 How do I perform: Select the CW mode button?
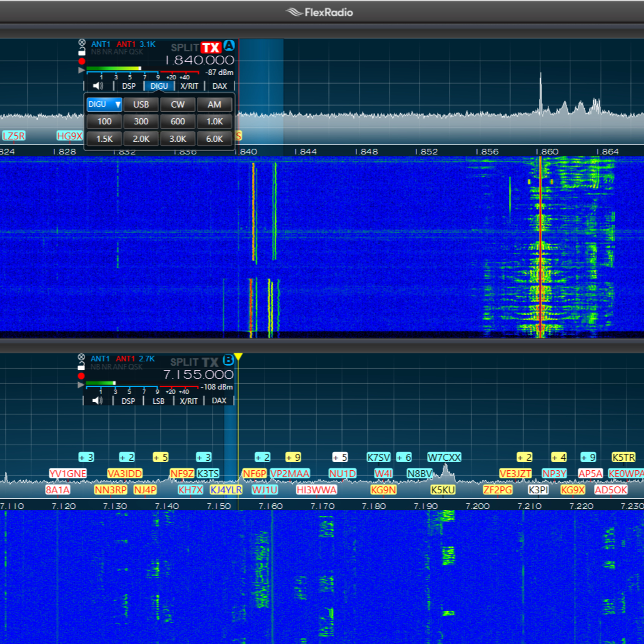178,104
